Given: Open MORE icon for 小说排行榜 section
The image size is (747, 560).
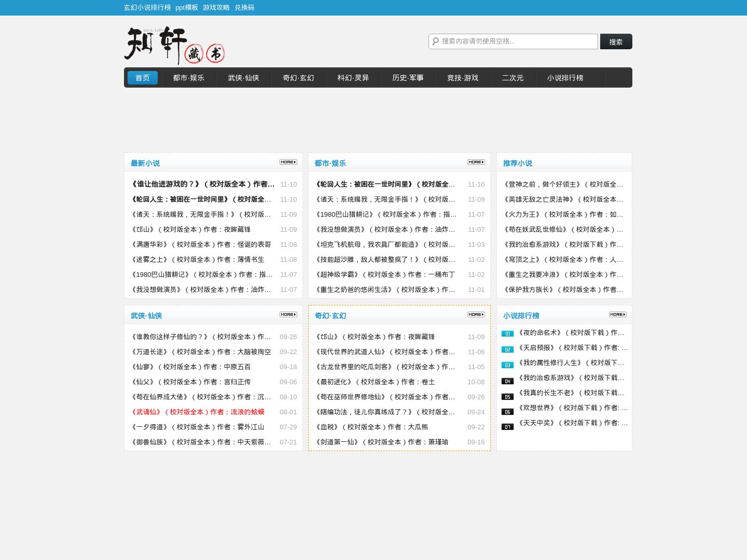Looking at the screenshot, I should point(618,315).
